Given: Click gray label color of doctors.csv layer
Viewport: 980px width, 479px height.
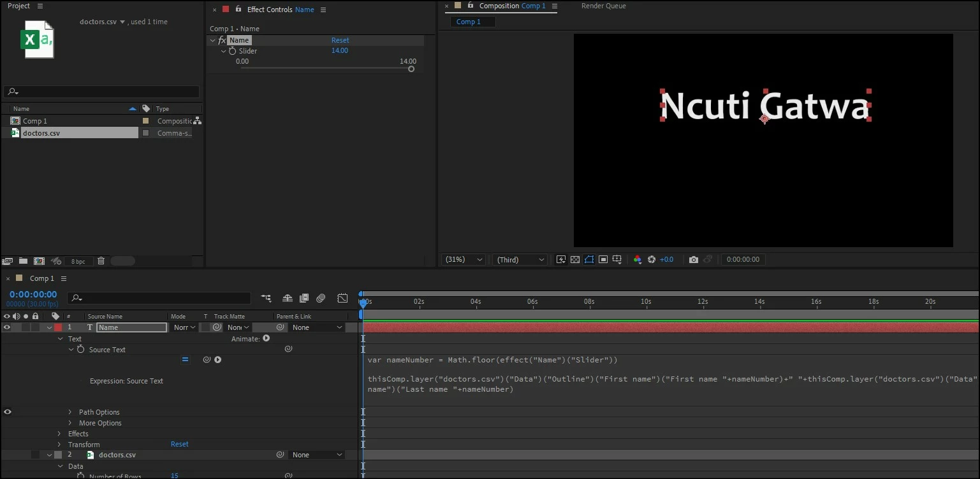Looking at the screenshot, I should (58, 455).
